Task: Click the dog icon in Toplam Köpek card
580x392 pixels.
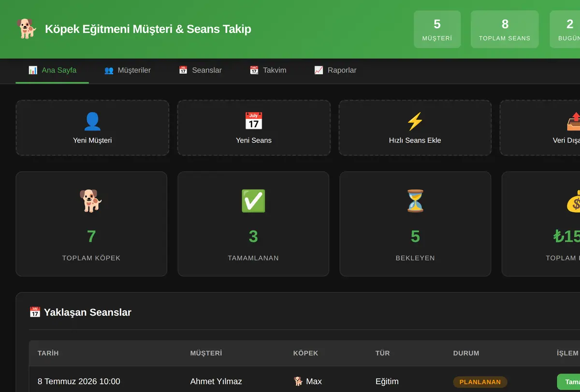Action: tap(91, 201)
